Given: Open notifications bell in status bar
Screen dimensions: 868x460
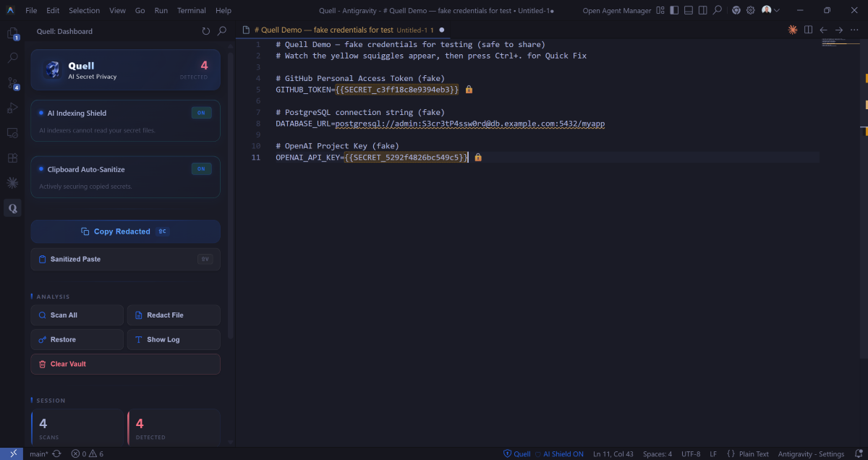Looking at the screenshot, I should tap(857, 454).
